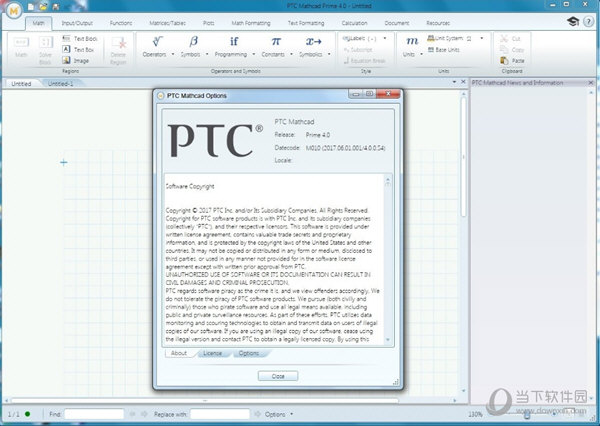Click the Cut scissors icon

coord(504,39)
